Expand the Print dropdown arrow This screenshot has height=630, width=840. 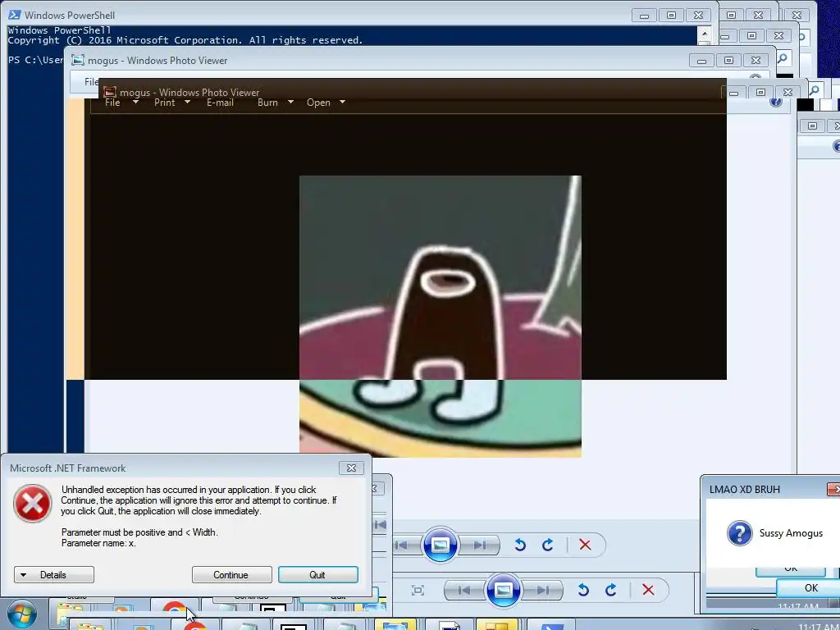point(188,102)
